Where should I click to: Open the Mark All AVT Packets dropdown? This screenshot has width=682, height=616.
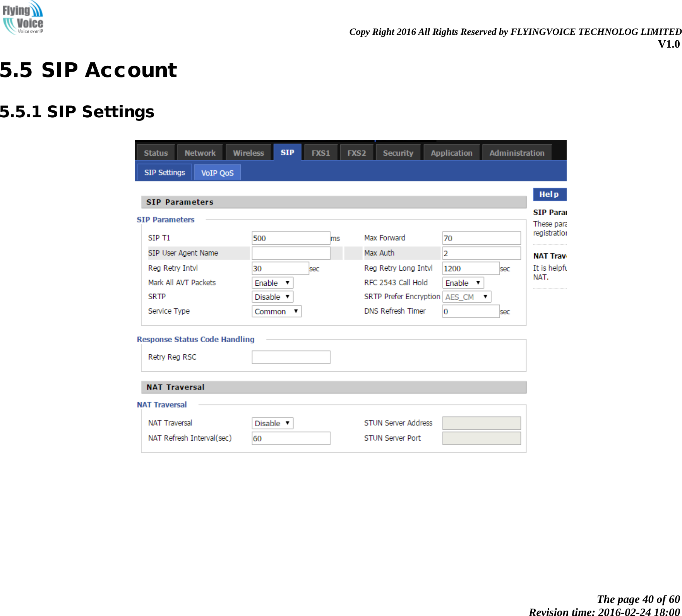pyautogui.click(x=272, y=283)
